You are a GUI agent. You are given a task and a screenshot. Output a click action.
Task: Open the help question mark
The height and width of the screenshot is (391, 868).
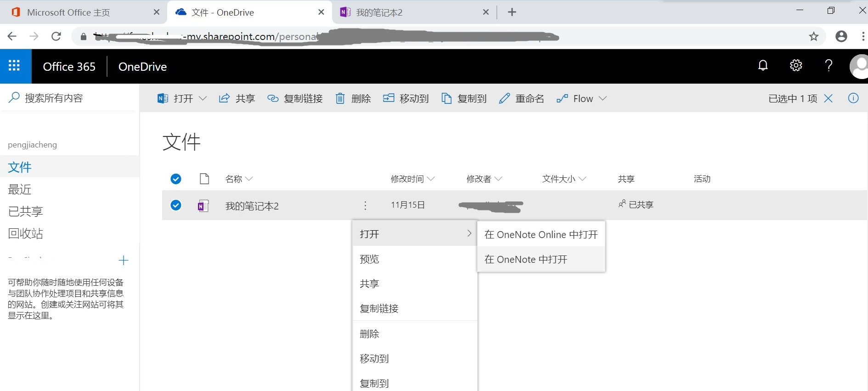[x=829, y=65]
